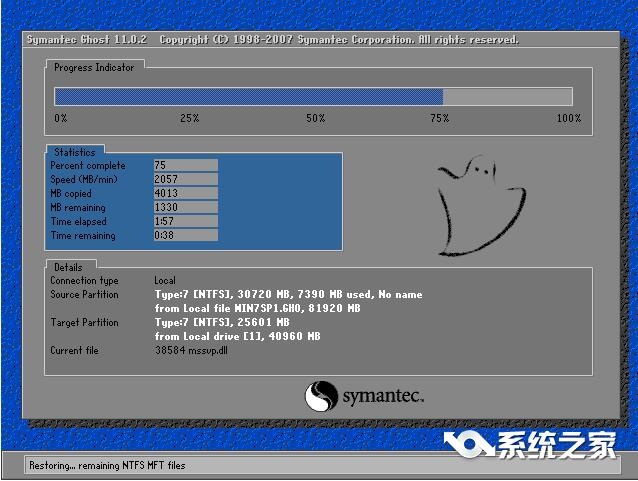
Task: Click the Symantec Ghost 11.0.2 title bar
Action: (272, 40)
